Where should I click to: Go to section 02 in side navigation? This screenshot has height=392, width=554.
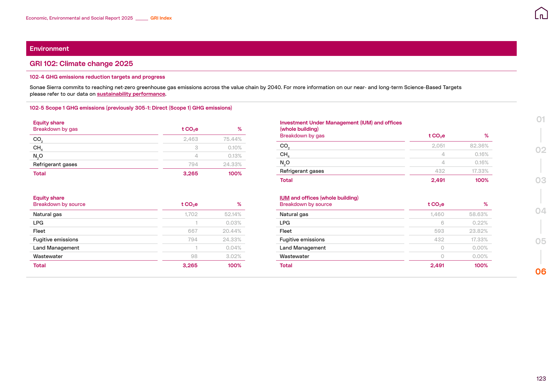tap(541, 150)
